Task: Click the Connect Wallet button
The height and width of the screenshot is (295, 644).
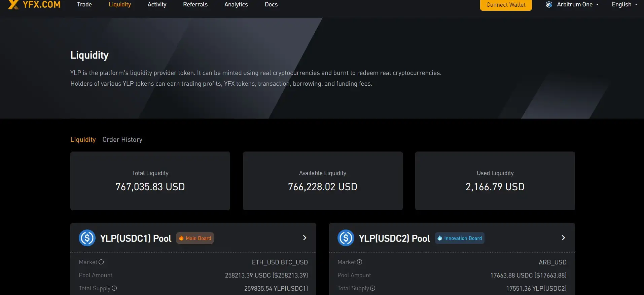Action: [x=506, y=5]
